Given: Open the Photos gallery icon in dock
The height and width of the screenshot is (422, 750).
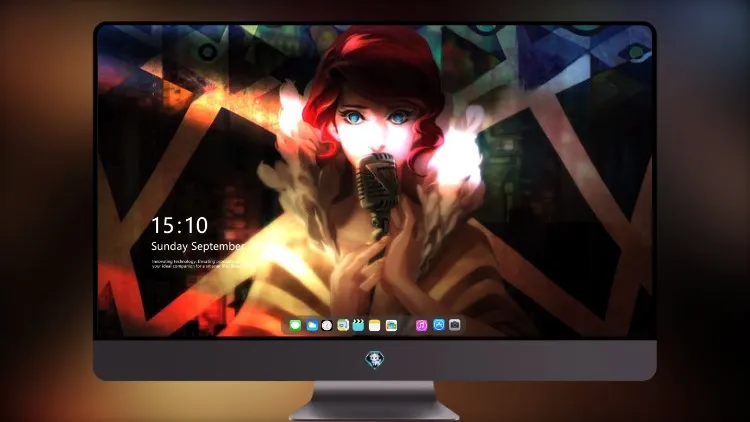Looking at the screenshot, I should (391, 325).
